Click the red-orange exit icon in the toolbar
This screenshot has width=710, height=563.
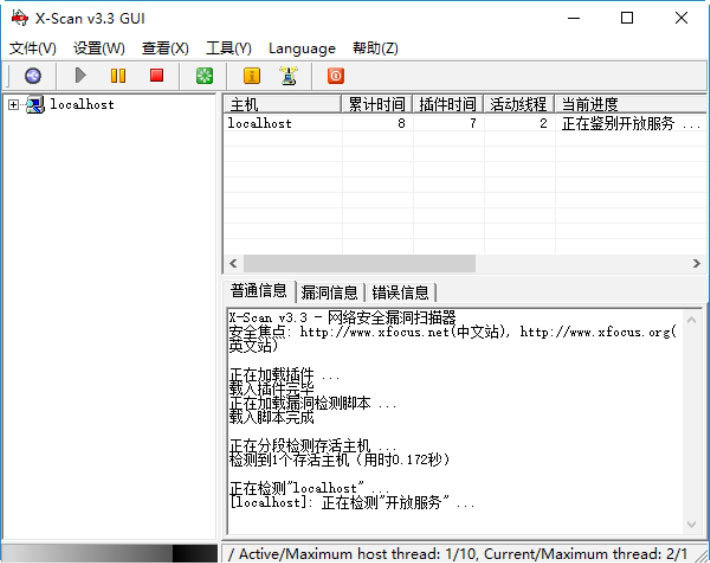[x=335, y=75]
